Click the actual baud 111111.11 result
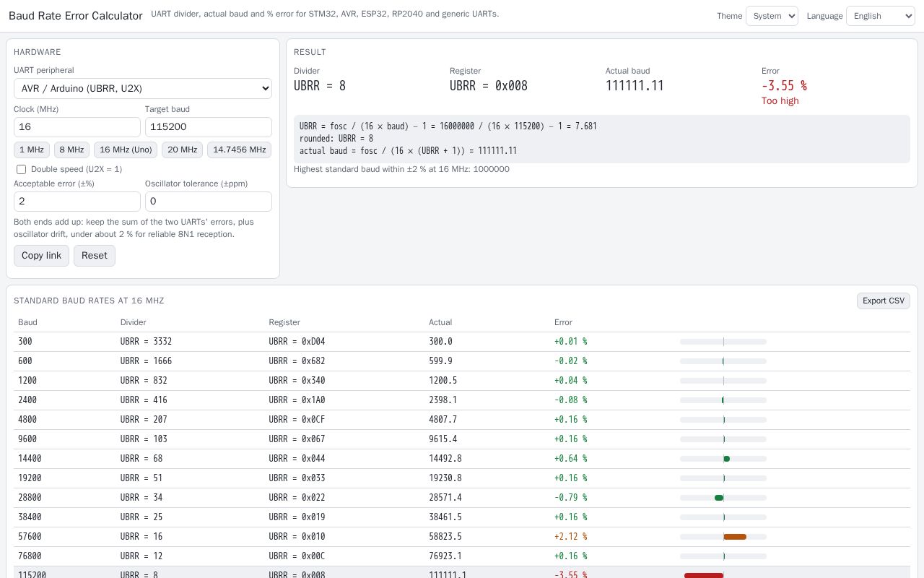This screenshot has width=924, height=578. pos(635,85)
